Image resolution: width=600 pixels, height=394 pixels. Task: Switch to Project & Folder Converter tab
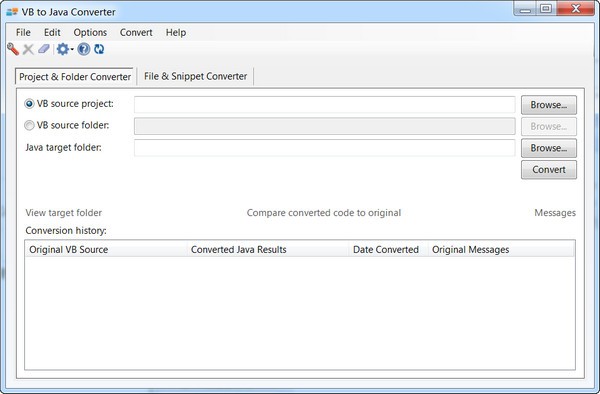click(x=75, y=77)
